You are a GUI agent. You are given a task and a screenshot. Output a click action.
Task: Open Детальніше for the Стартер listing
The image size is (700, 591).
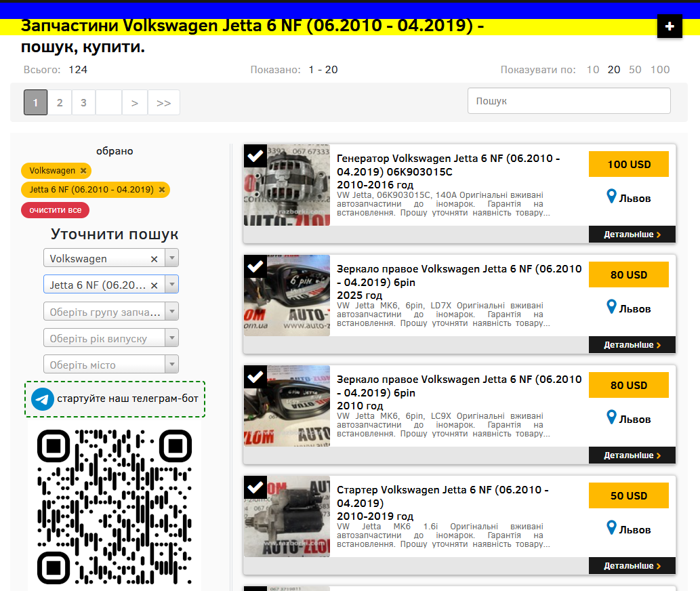(x=632, y=566)
